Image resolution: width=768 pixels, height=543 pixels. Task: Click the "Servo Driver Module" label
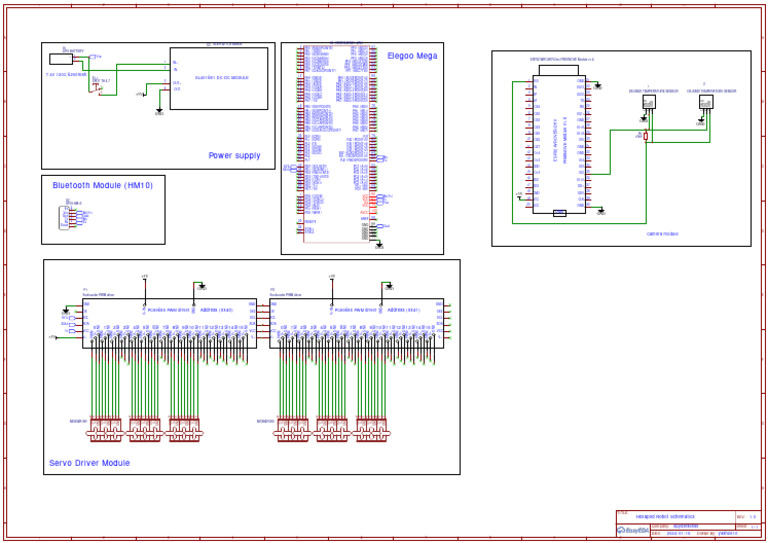tap(89, 463)
